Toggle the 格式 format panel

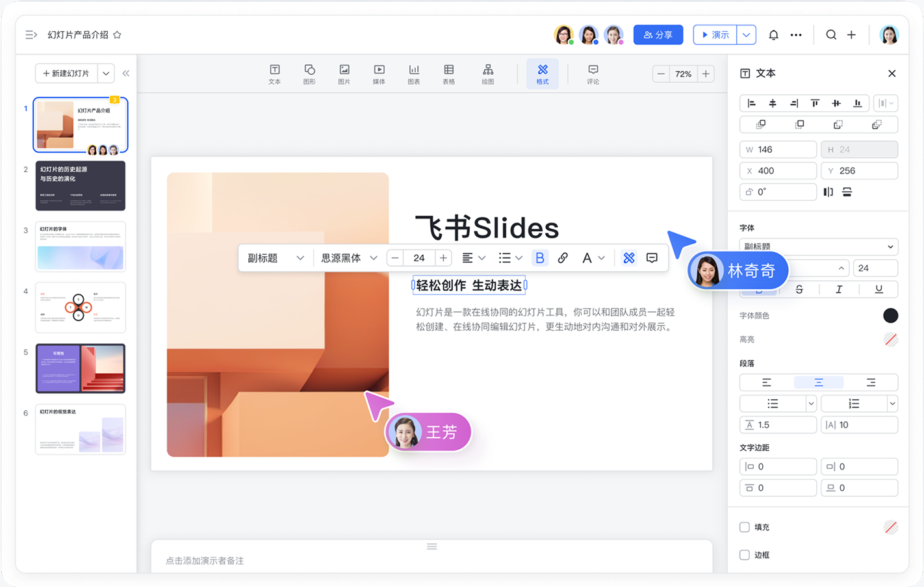(543, 74)
